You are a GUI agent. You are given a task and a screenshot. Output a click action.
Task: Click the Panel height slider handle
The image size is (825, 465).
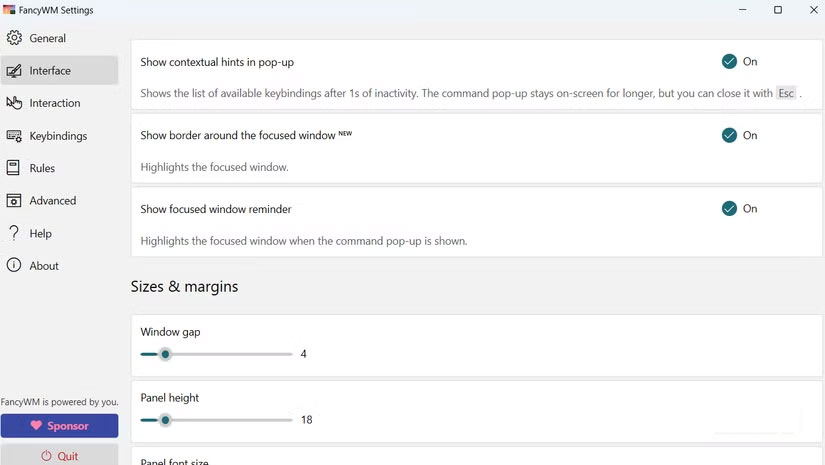165,420
